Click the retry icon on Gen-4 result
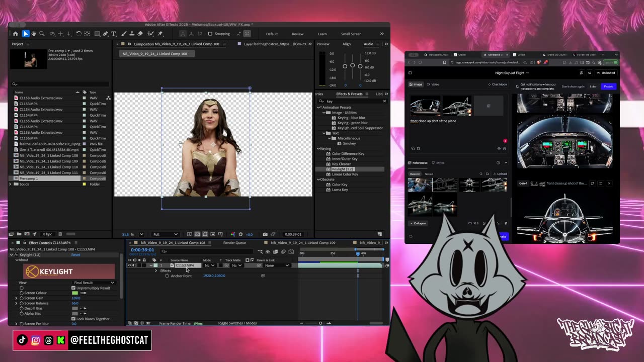The height and width of the screenshot is (362, 644). coord(592,184)
